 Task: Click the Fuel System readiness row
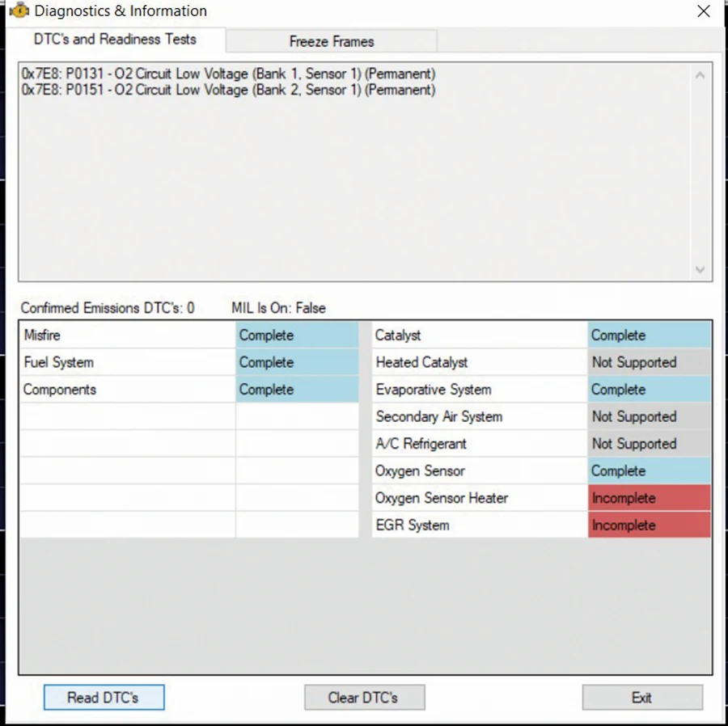(125, 362)
